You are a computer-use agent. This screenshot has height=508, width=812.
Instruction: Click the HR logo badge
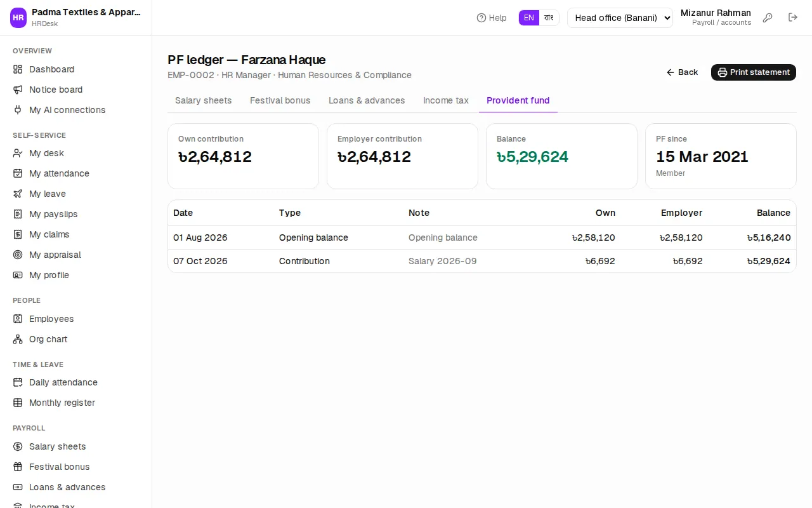pos(18,18)
